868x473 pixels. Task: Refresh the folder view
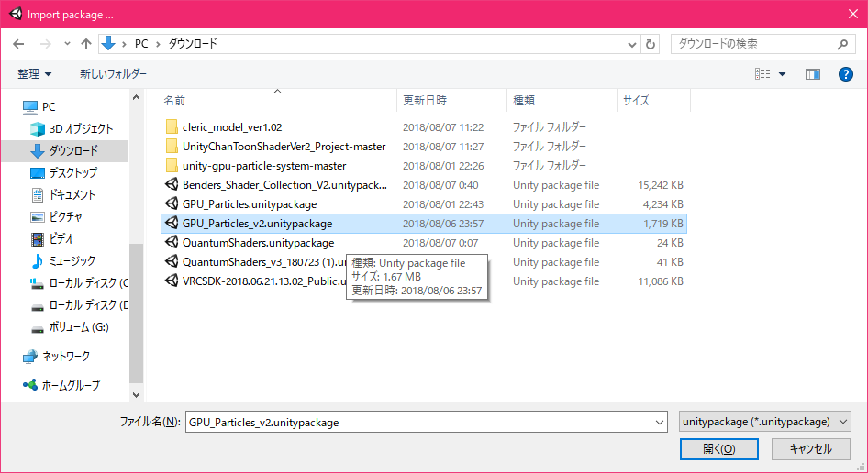pyautogui.click(x=651, y=44)
